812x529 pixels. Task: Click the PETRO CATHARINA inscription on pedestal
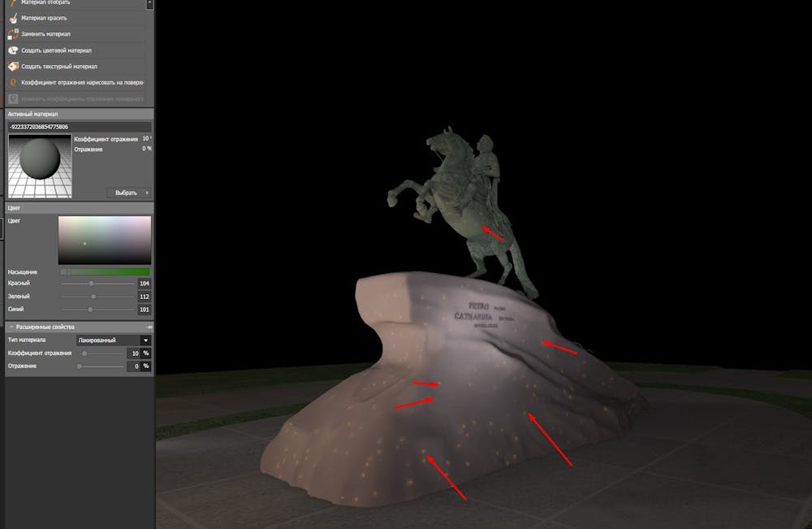(x=484, y=315)
